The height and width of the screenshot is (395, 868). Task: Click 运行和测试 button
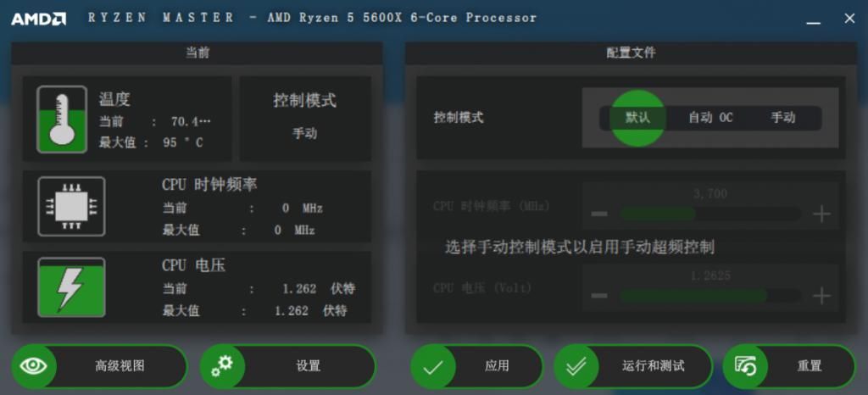(x=632, y=366)
